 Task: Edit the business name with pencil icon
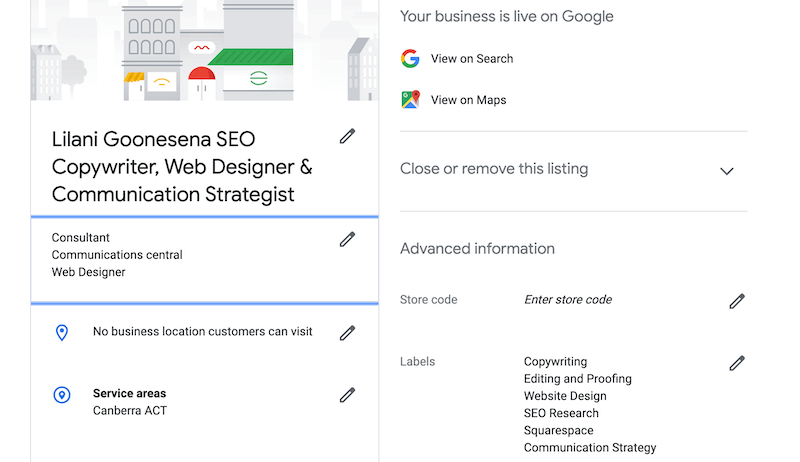[347, 136]
